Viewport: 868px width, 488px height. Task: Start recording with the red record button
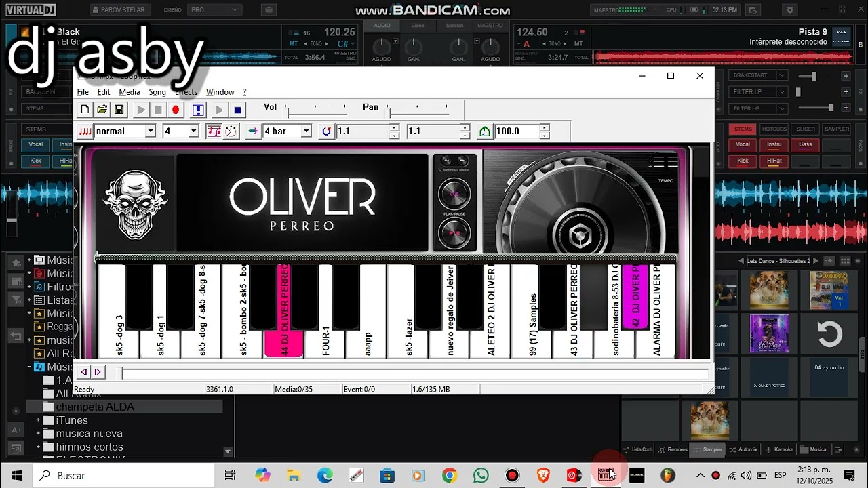click(176, 109)
